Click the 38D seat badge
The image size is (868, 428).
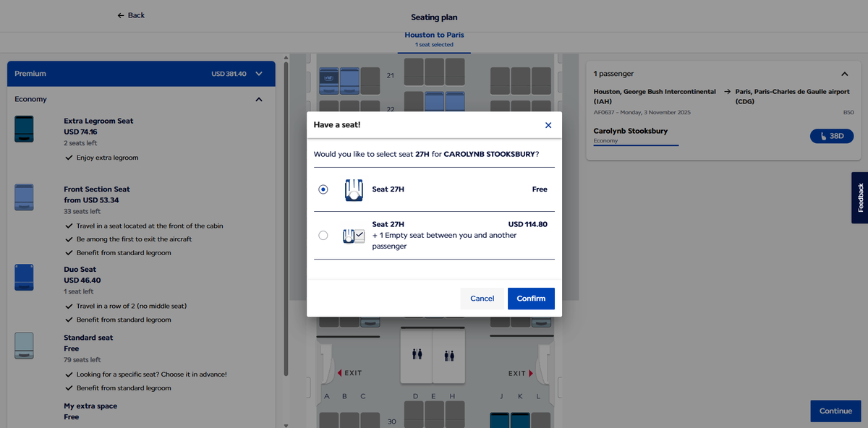coord(831,136)
